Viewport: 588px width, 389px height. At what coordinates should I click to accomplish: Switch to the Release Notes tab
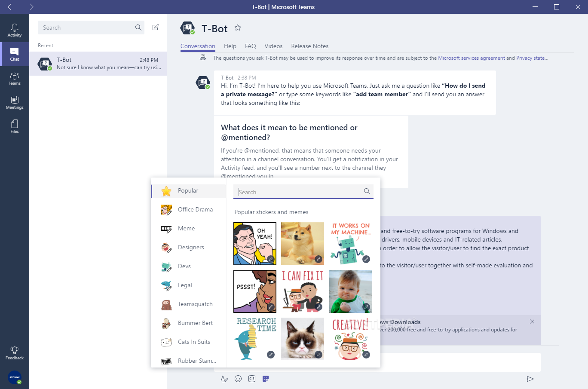309,46
